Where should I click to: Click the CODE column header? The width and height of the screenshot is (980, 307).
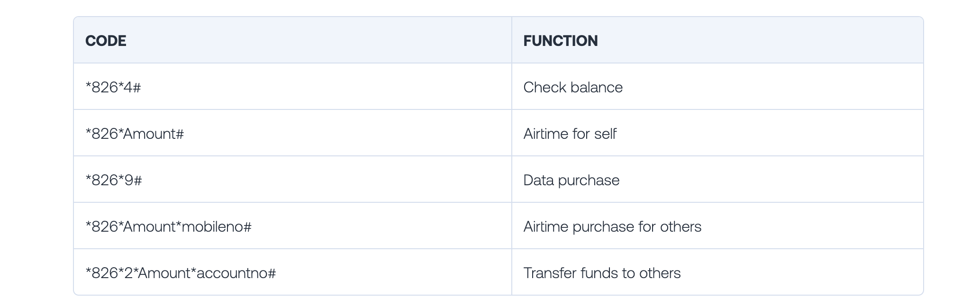(106, 41)
